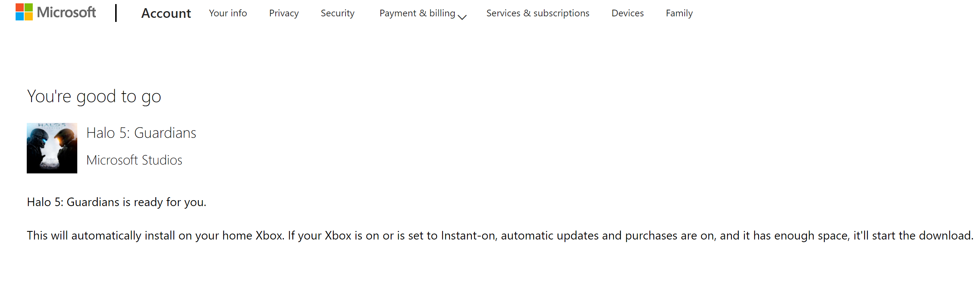
Task: Go to the Your info tab
Action: [227, 13]
